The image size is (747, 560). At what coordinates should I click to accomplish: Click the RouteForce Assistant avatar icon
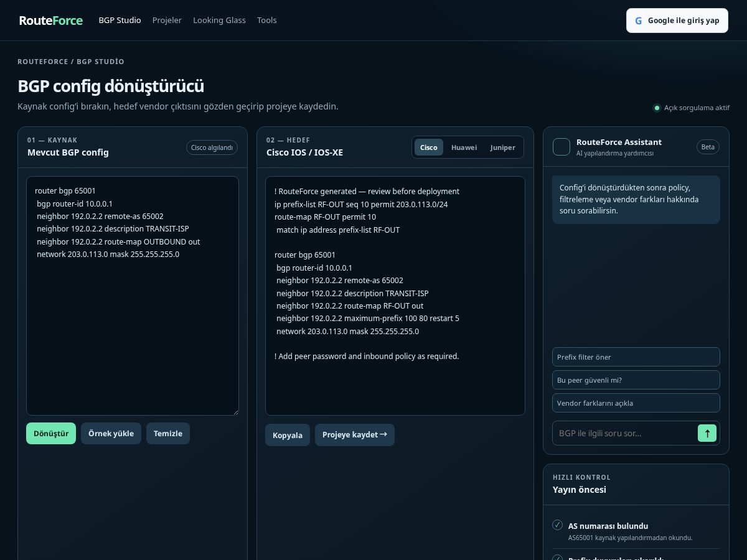point(561,147)
